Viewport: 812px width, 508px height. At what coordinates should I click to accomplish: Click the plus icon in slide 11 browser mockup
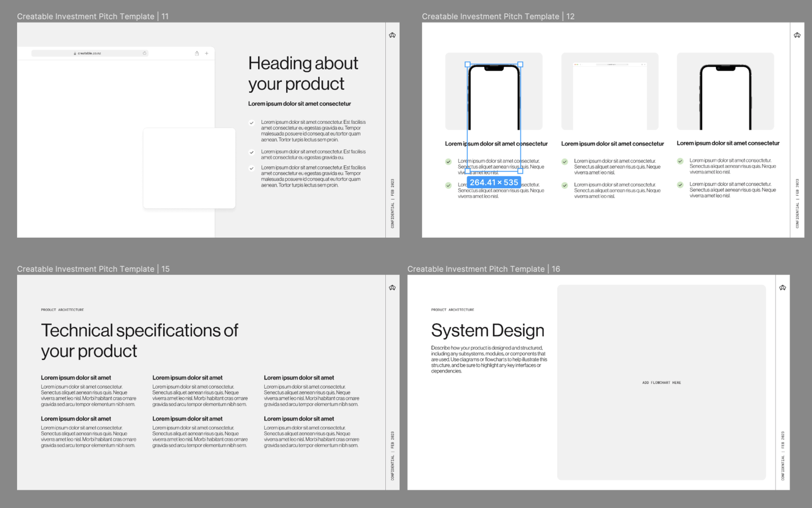[x=207, y=53]
